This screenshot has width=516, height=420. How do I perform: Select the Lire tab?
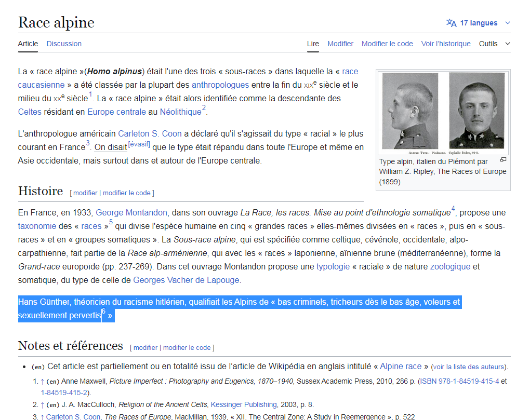click(x=313, y=44)
